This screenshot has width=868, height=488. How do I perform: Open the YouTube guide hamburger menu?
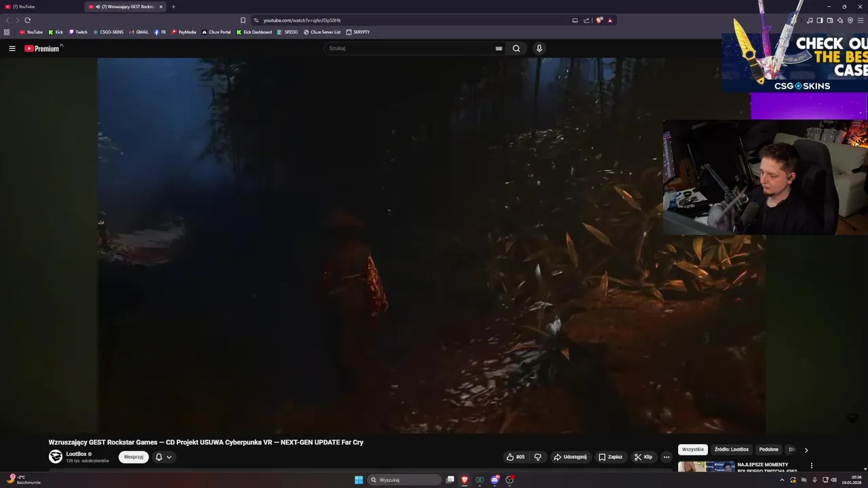pos(12,48)
